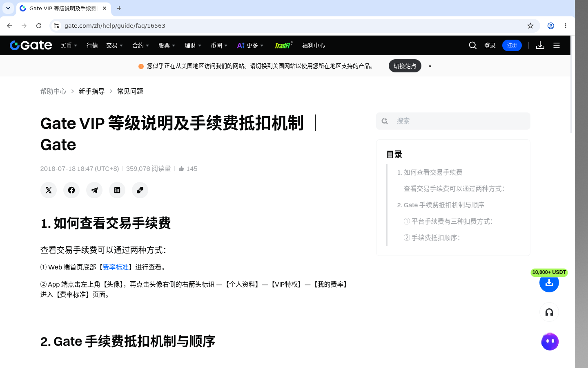Open the TradFi menu item
The width and height of the screenshot is (588, 368).
coord(284,45)
